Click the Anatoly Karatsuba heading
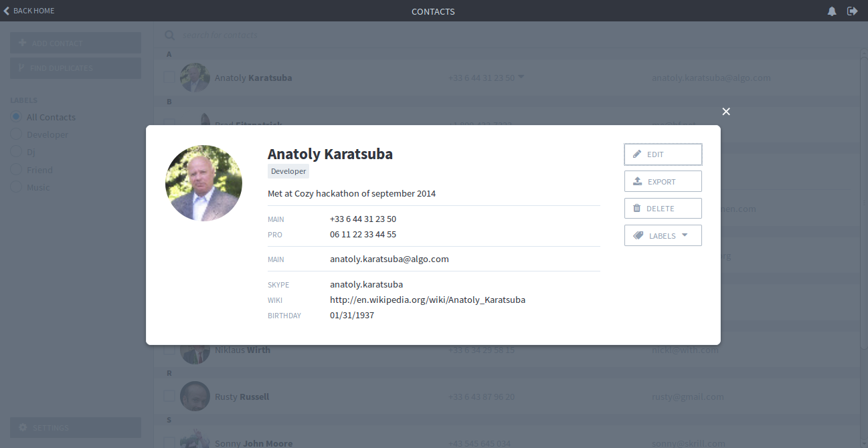The width and height of the screenshot is (868, 448). [x=330, y=154]
